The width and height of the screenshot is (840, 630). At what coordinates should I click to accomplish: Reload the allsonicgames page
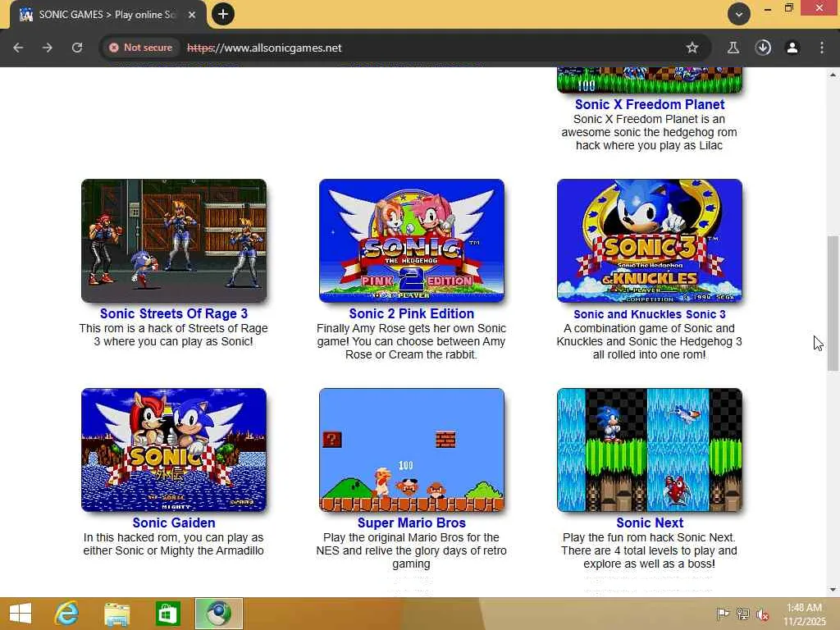77,48
